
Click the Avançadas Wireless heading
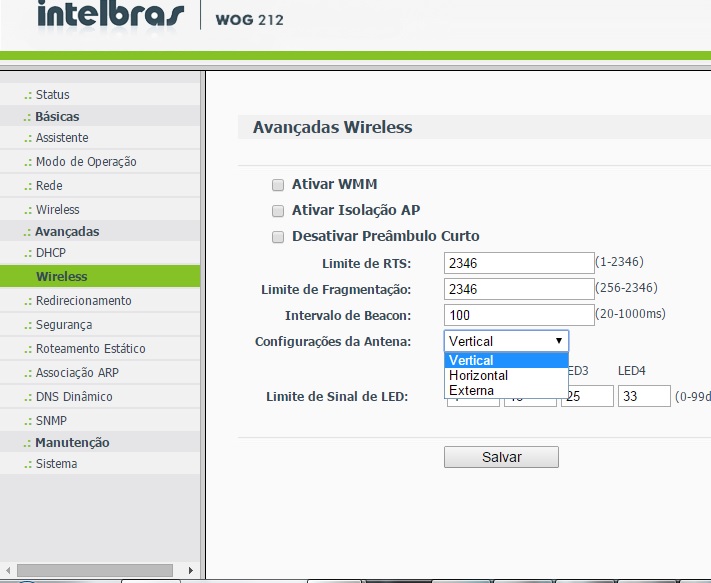[332, 127]
